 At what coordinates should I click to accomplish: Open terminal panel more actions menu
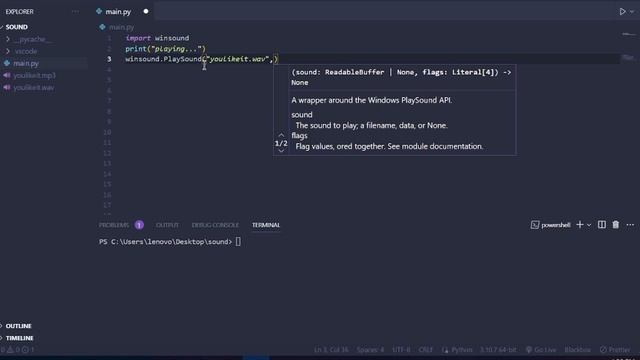(x=630, y=225)
